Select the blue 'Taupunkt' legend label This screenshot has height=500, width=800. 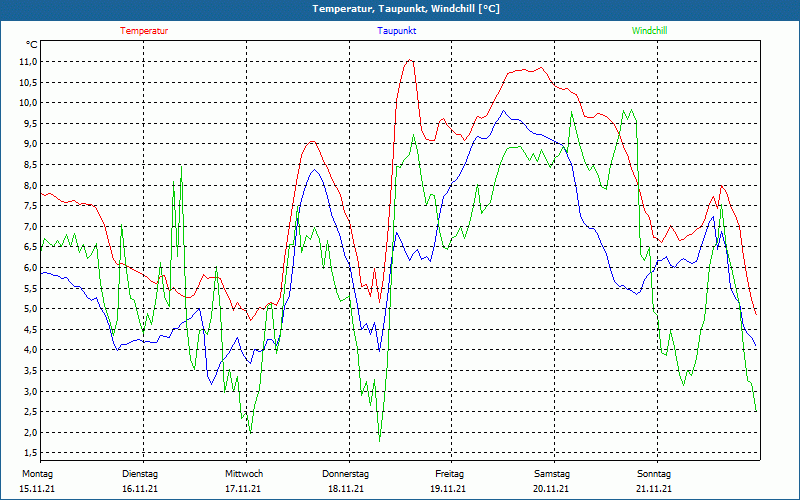click(x=397, y=31)
